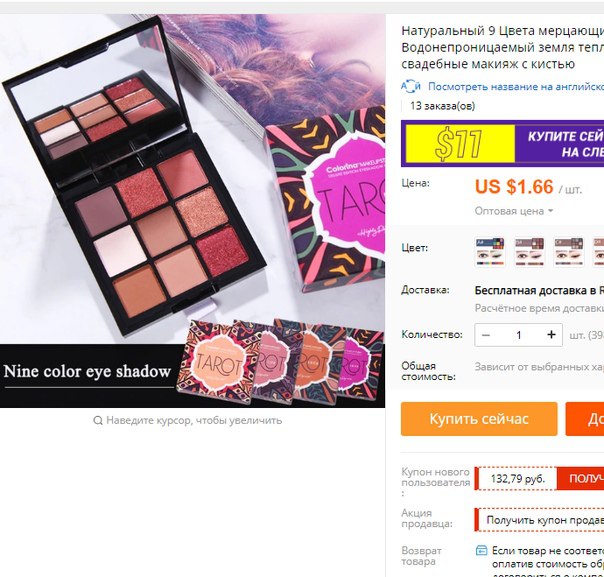The height and width of the screenshot is (577, 604).
Task: Click the magnifier icon under the product image
Action: click(x=98, y=420)
